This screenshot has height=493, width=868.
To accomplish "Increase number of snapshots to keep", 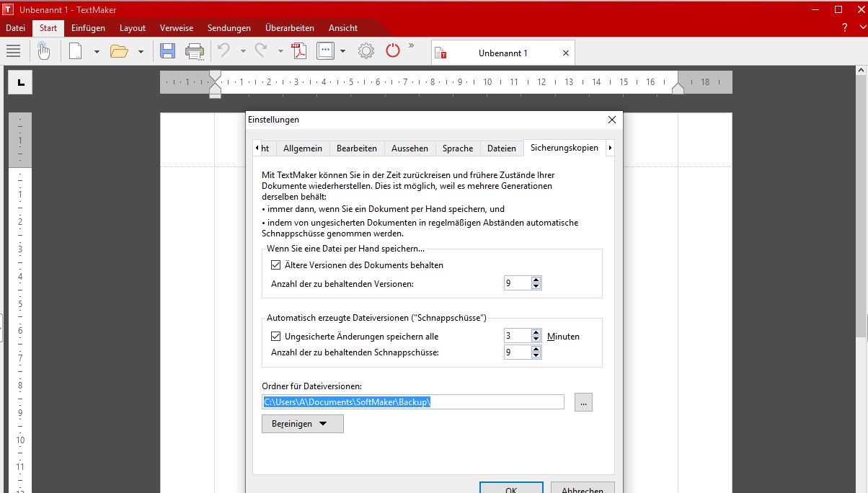I will tap(536, 349).
